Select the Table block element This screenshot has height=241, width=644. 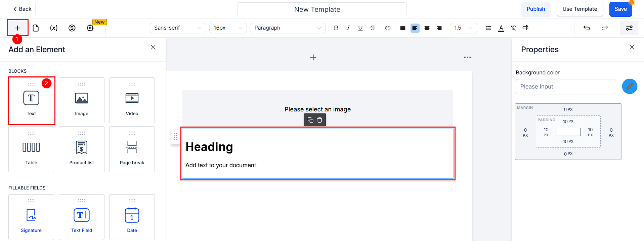(31, 149)
